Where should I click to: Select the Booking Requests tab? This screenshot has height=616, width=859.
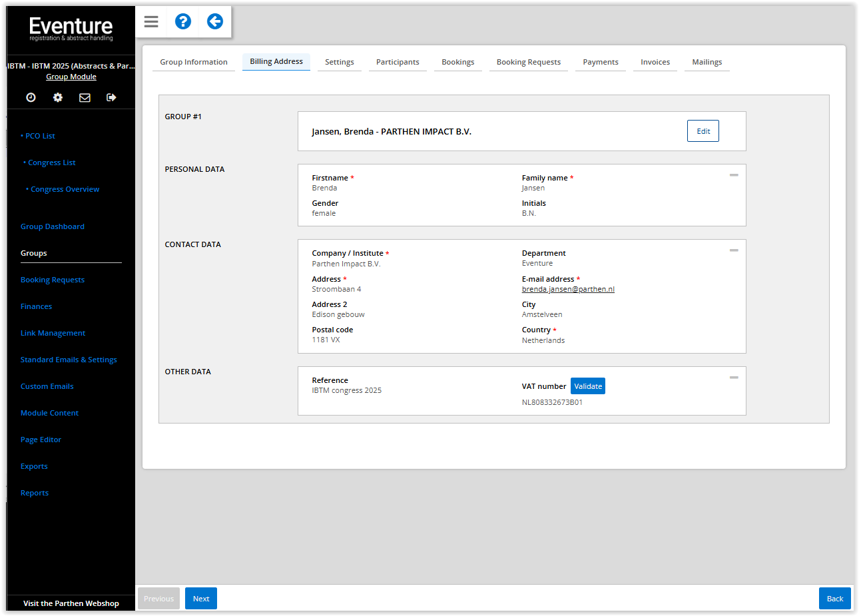pos(529,62)
